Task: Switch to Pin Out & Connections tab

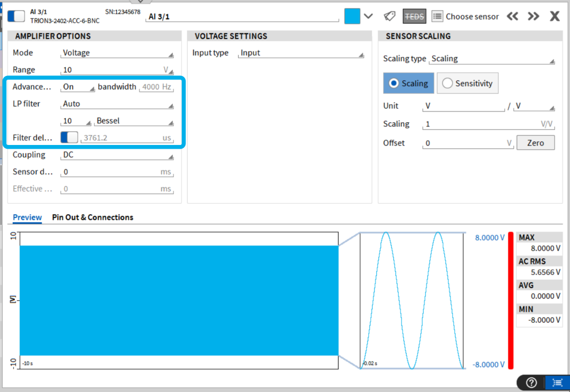Action: click(92, 217)
